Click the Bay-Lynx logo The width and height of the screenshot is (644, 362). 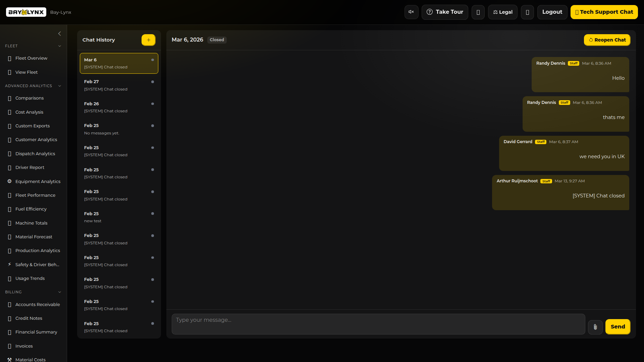pyautogui.click(x=26, y=12)
